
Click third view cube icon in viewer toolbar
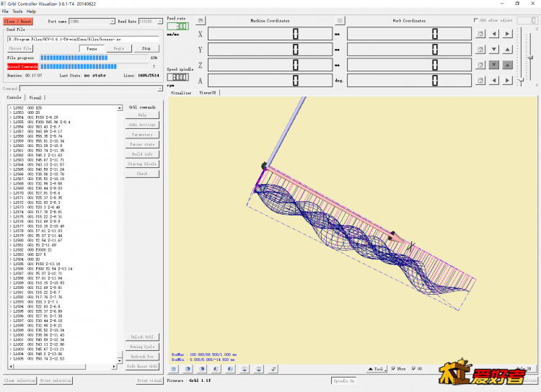pyautogui.click(x=202, y=369)
